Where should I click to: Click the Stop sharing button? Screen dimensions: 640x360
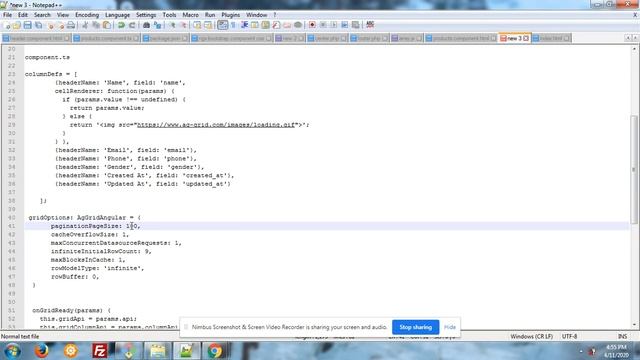(x=416, y=327)
